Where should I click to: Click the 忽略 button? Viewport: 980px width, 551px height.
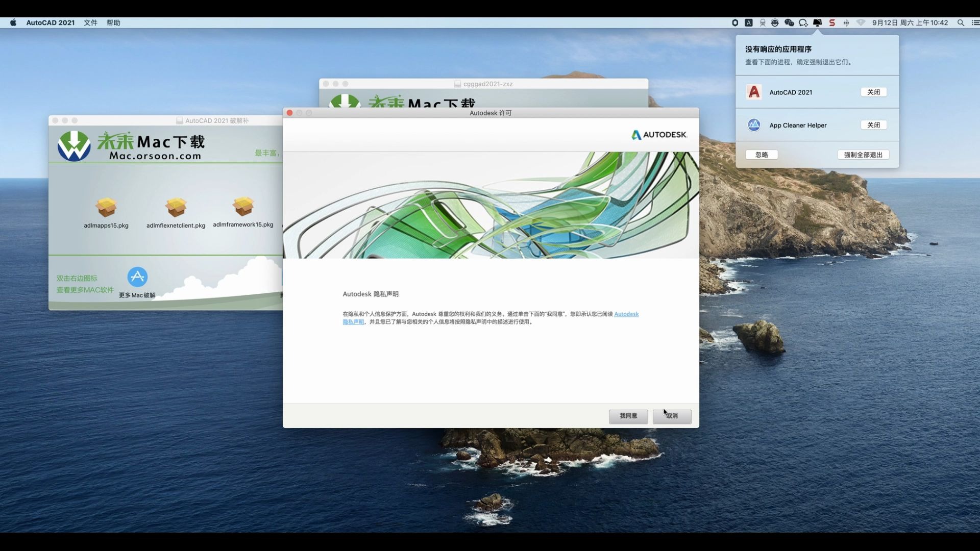click(762, 155)
